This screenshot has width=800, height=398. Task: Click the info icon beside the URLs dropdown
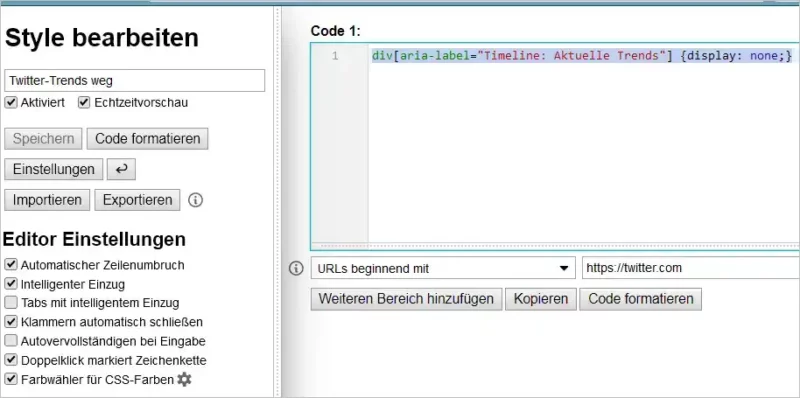tap(296, 268)
